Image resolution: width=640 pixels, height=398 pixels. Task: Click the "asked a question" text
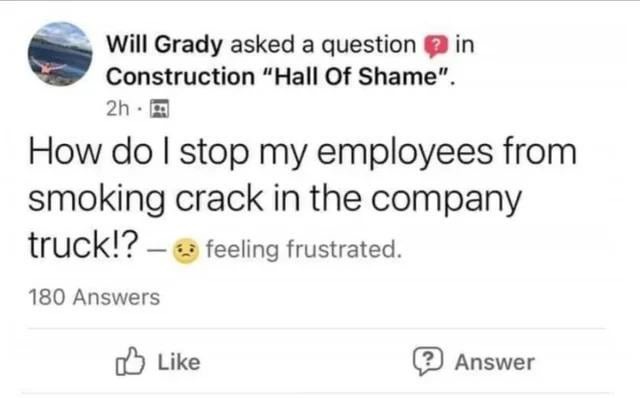pyautogui.click(x=323, y=44)
